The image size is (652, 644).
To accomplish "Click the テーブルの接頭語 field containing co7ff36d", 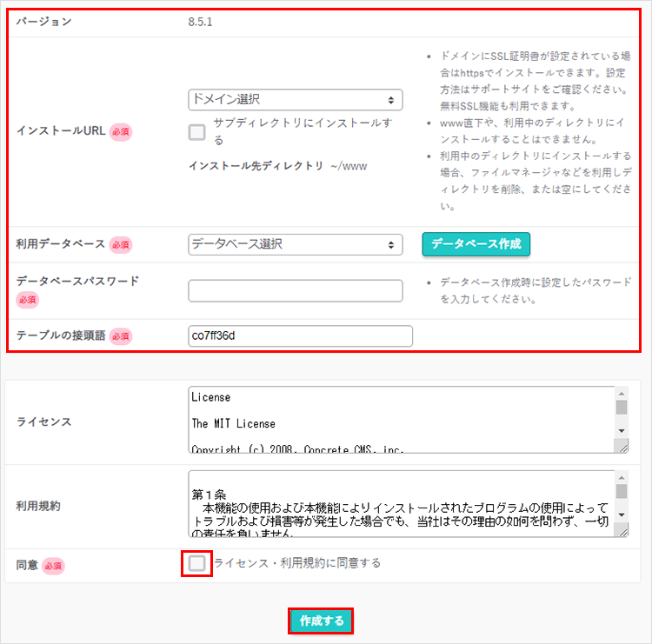I will click(300, 335).
